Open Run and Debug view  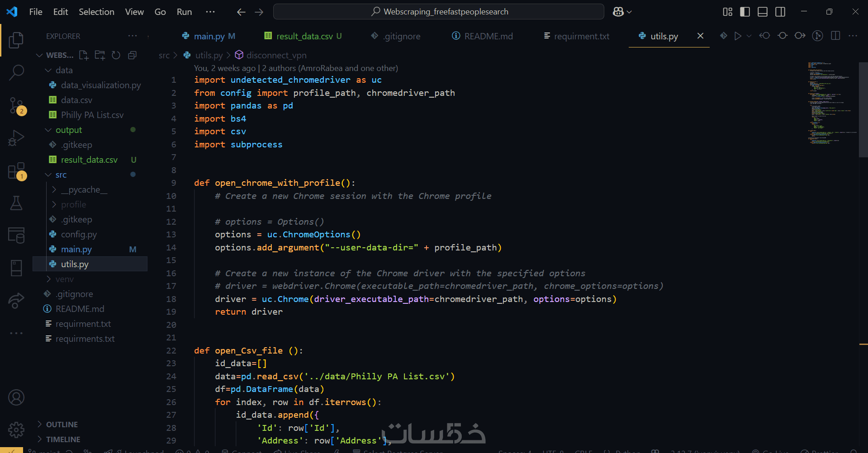click(16, 138)
